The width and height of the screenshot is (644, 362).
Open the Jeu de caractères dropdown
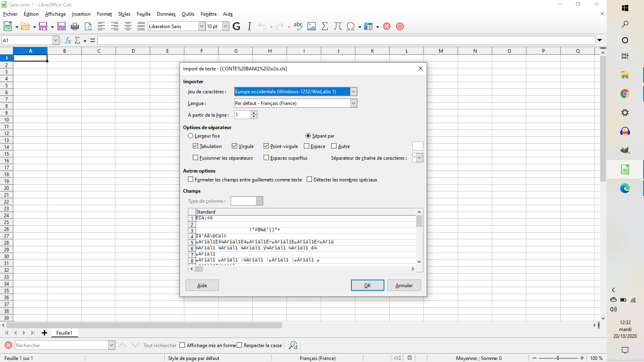point(353,92)
